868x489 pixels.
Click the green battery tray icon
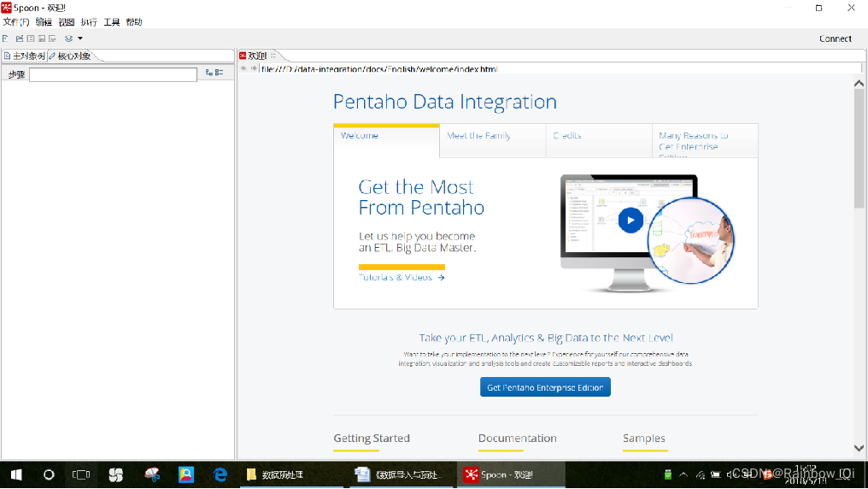667,474
